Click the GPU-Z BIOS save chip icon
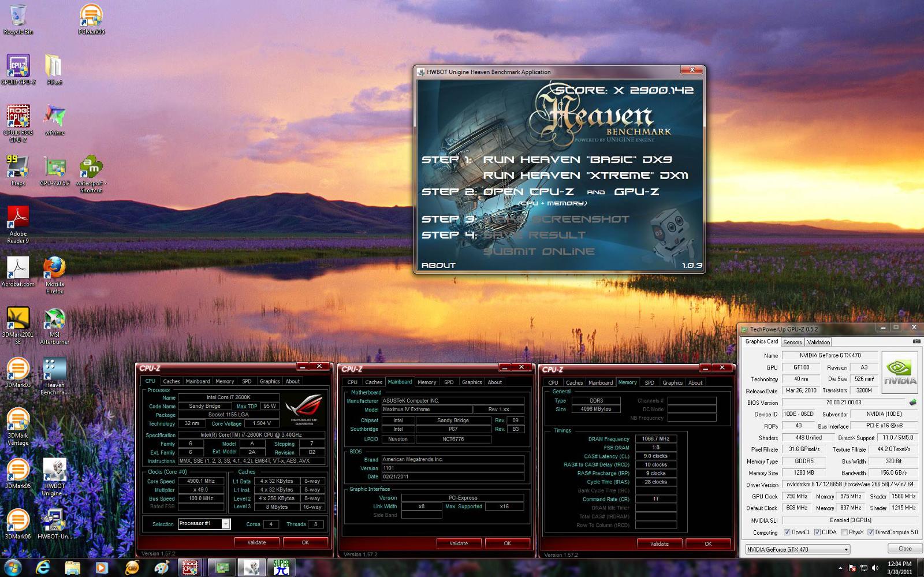The height and width of the screenshot is (577, 924). 912,402
